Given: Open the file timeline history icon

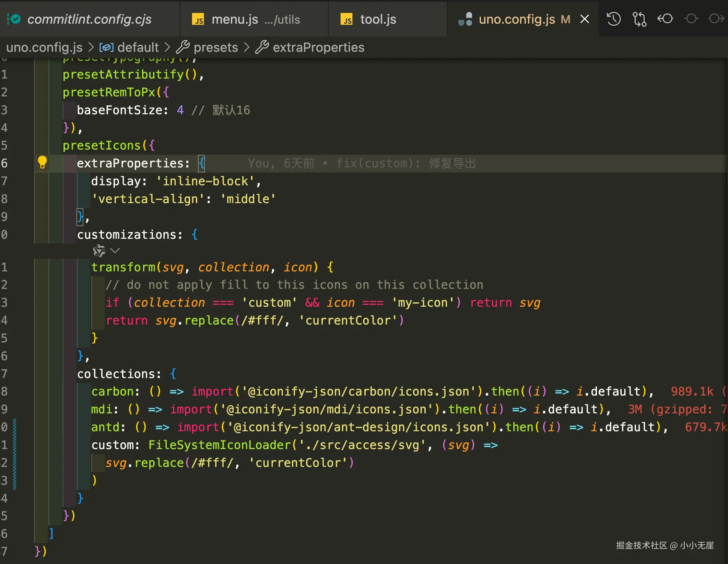Looking at the screenshot, I should pos(613,19).
